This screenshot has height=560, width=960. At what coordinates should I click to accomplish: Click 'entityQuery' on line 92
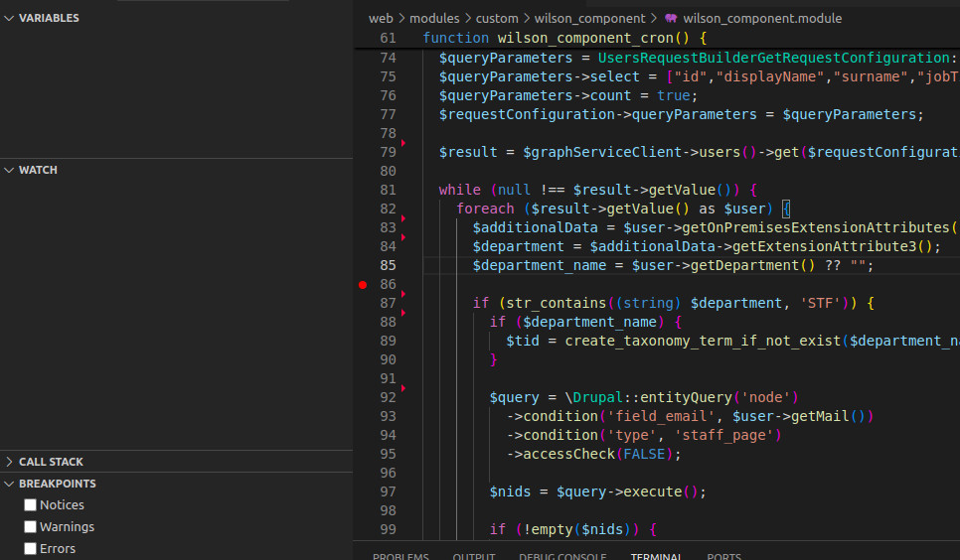click(686, 398)
